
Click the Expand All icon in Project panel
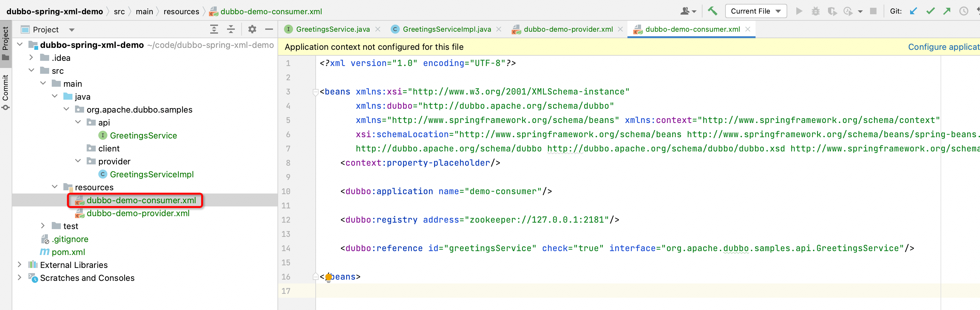[x=214, y=29]
